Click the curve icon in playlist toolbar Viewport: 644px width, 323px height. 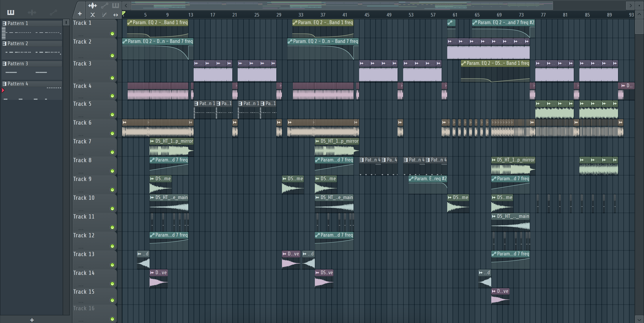pyautogui.click(x=104, y=15)
